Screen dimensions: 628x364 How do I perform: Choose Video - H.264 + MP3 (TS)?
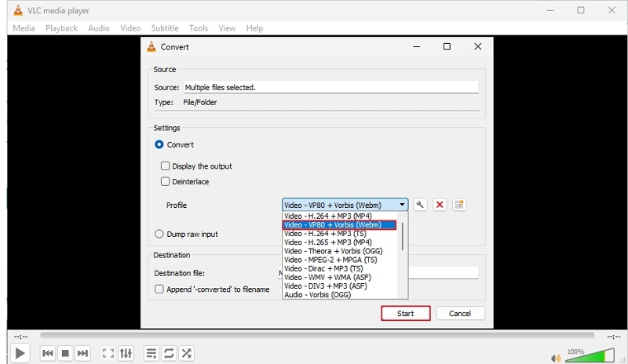(x=340, y=234)
